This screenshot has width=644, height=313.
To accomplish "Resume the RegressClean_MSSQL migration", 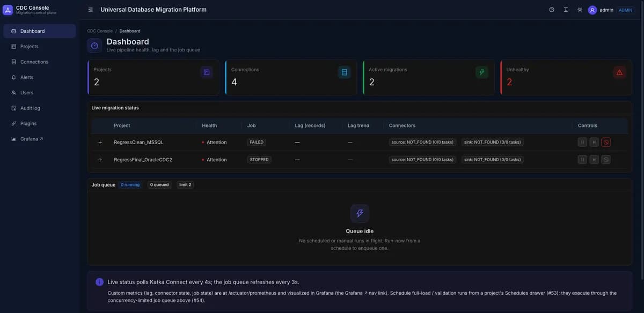I will coord(594,143).
